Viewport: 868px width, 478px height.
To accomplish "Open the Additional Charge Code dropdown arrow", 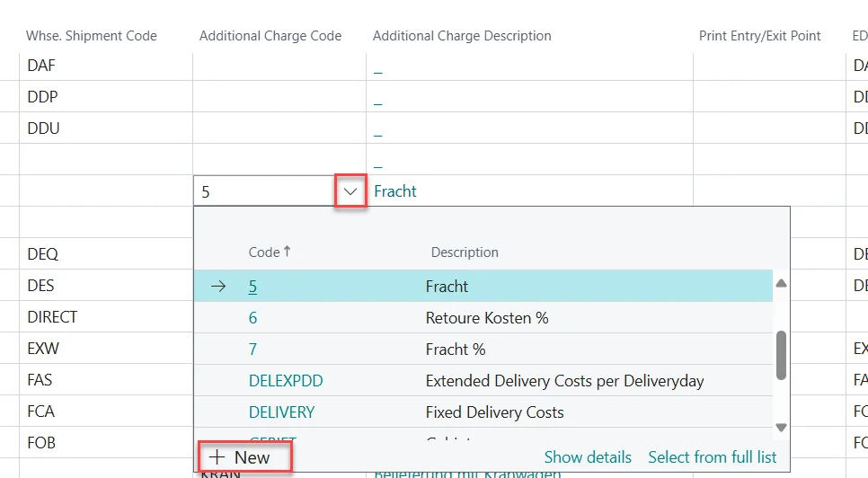I will pyautogui.click(x=350, y=191).
